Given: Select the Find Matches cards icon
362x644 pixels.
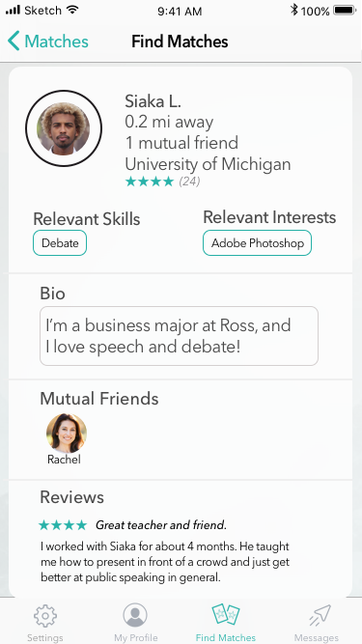Looking at the screenshot, I should pyautogui.click(x=226, y=615).
